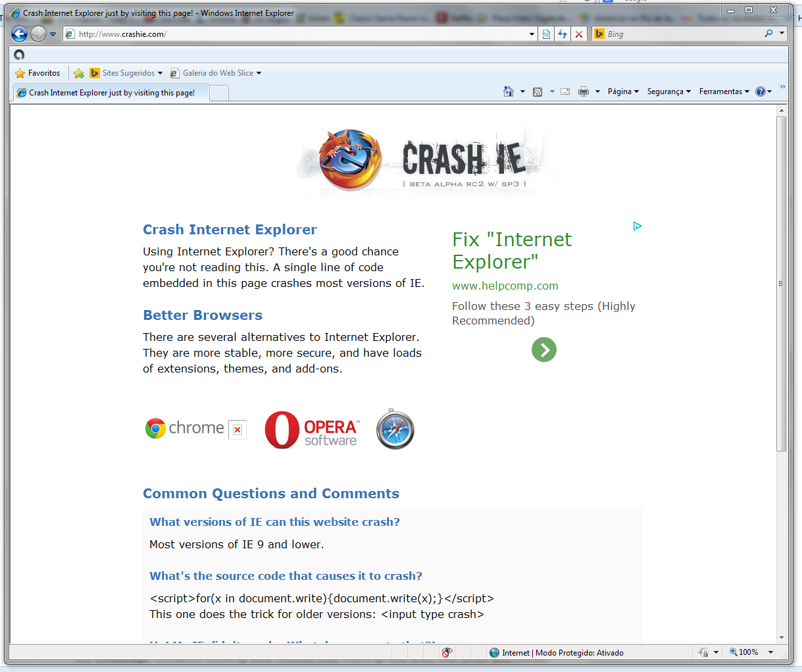Open the search providers dropdown arrow
802x672 pixels.
point(782,33)
